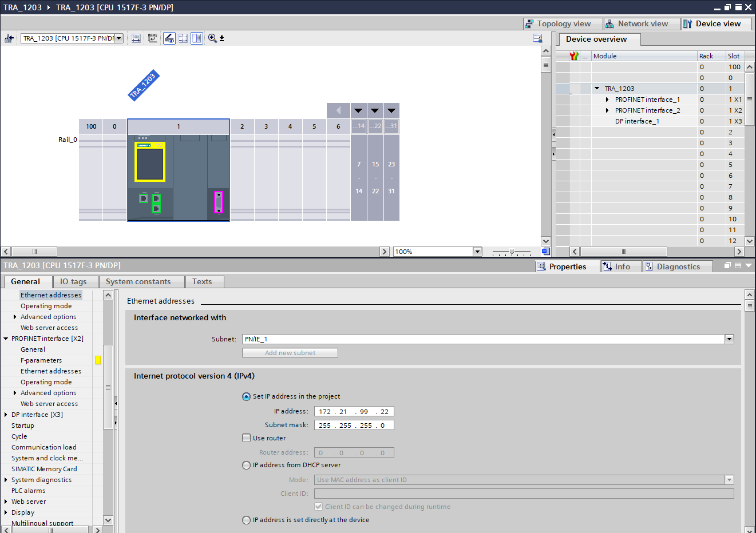756x533 pixels.
Task: Select 'Set IP address in the project' option
Action: click(x=247, y=396)
